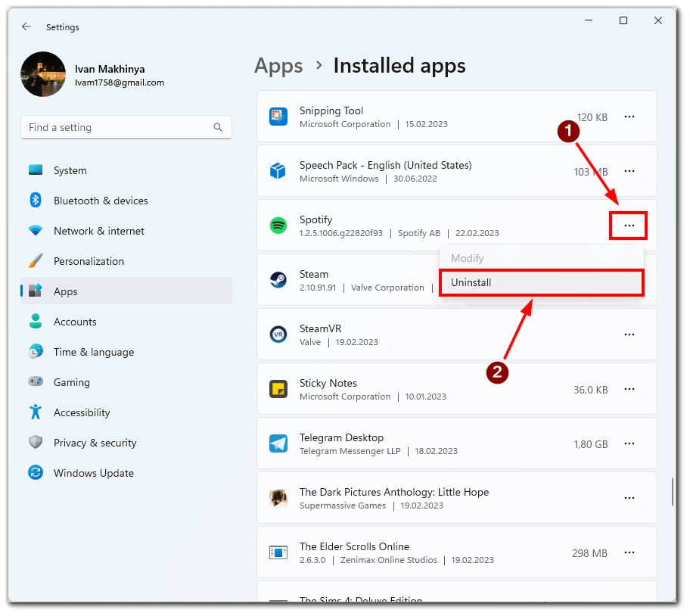The width and height of the screenshot is (690, 616).
Task: Minimize the Settings window
Action: [589, 20]
